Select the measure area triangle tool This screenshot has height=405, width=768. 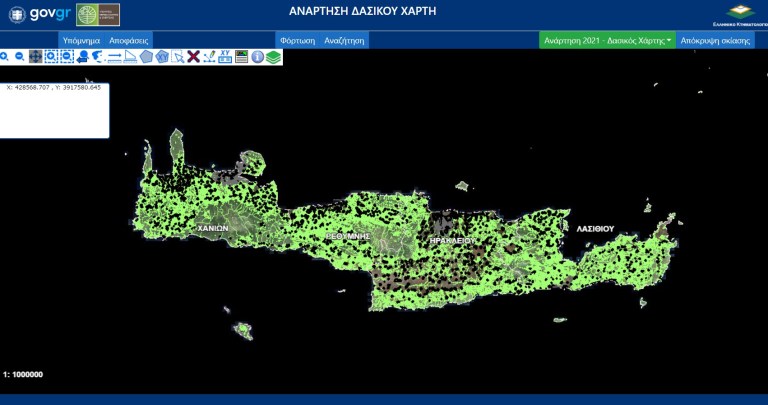[130, 57]
